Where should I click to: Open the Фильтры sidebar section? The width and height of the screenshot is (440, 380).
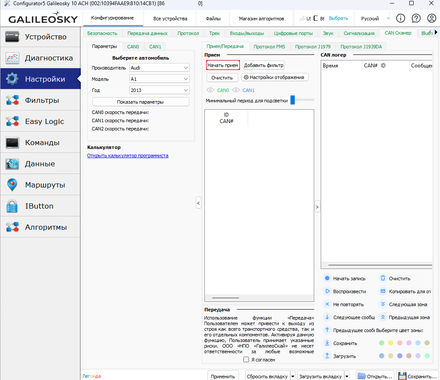40,100
